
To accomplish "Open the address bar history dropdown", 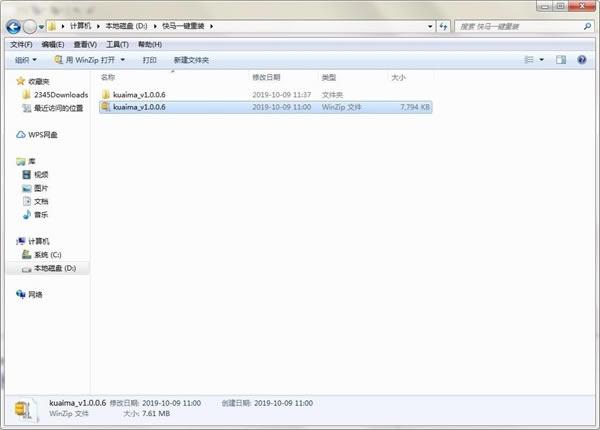I will [430, 26].
